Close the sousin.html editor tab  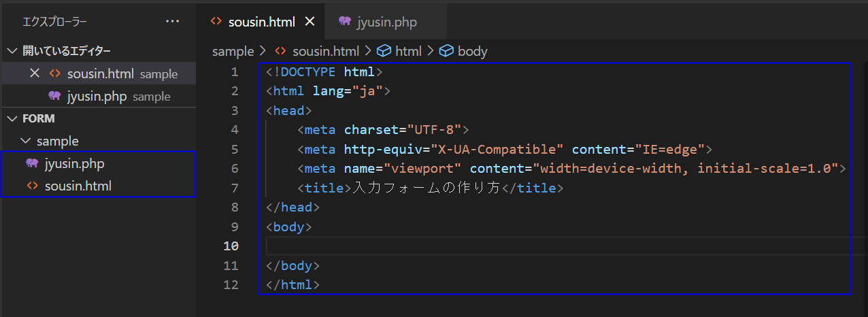pyautogui.click(x=310, y=22)
